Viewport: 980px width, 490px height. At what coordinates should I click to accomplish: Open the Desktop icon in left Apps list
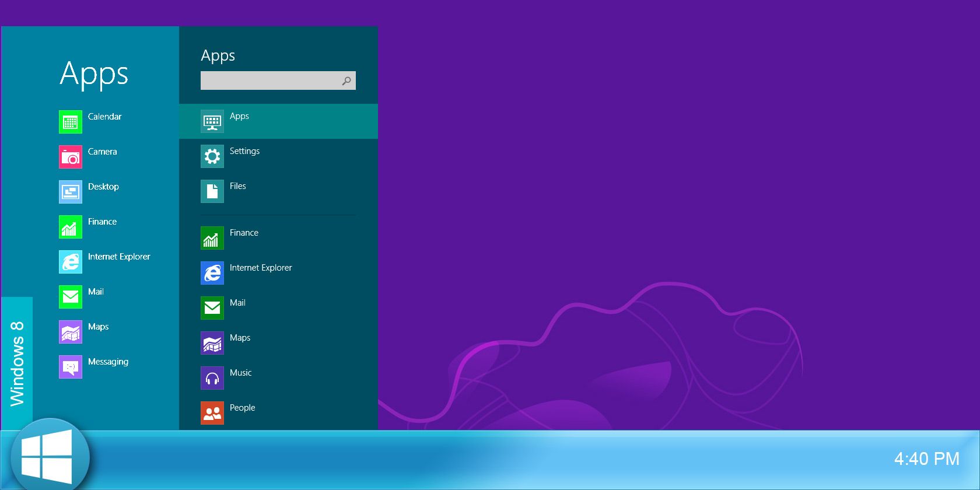71,192
